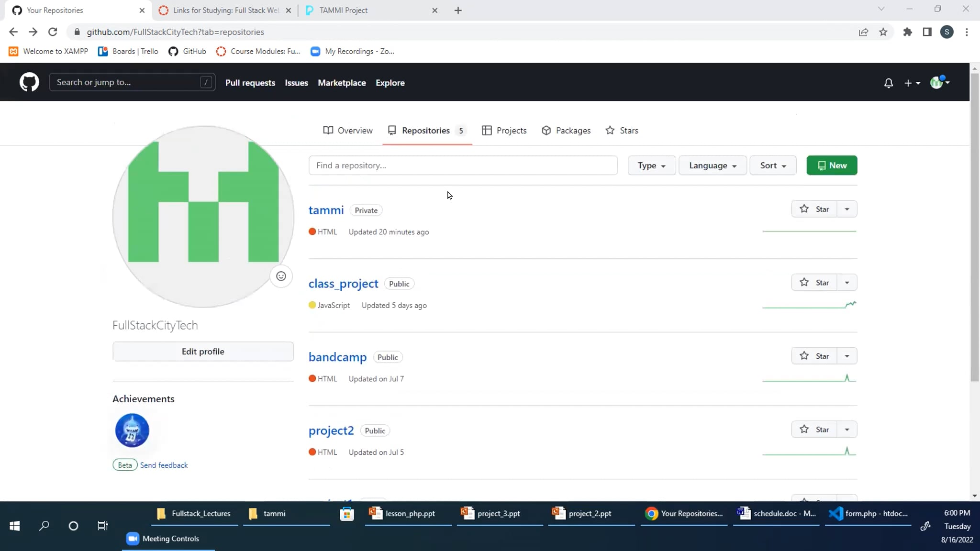The width and height of the screenshot is (980, 551).
Task: Open Visual Studio Code form.php from taskbar
Action: click(x=868, y=514)
